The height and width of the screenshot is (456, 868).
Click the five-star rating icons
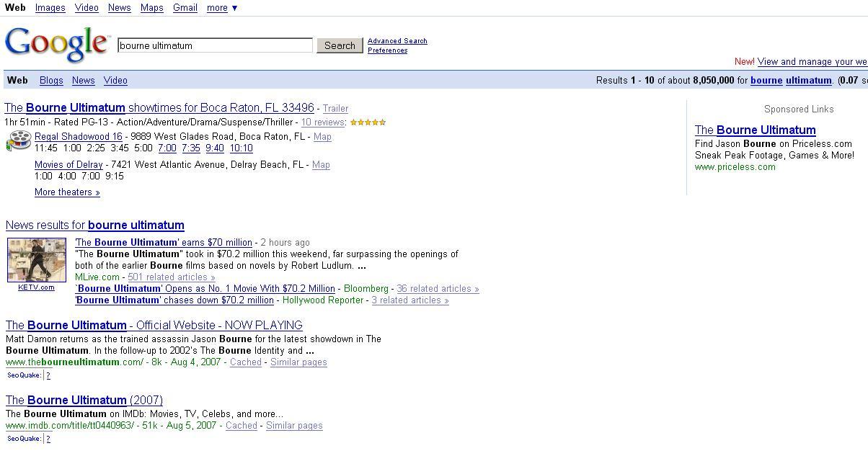click(x=368, y=122)
